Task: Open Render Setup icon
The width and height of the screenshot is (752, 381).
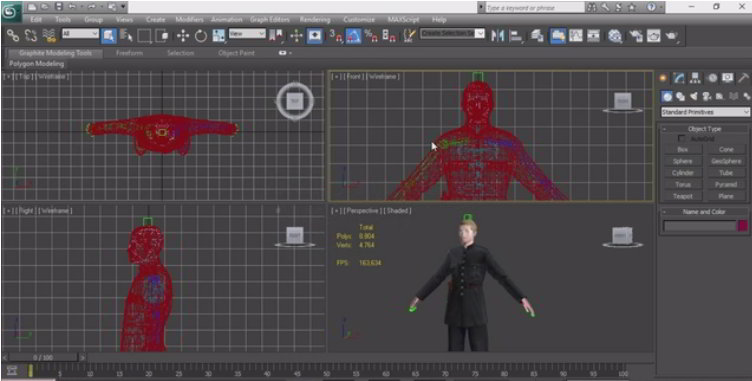Action: (635, 36)
